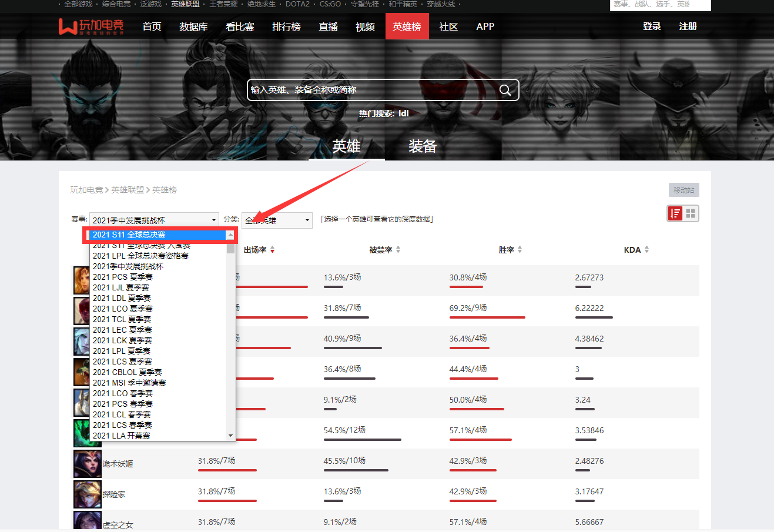Open 数据库 navigation item
This screenshot has width=774, height=532.
[193, 26]
